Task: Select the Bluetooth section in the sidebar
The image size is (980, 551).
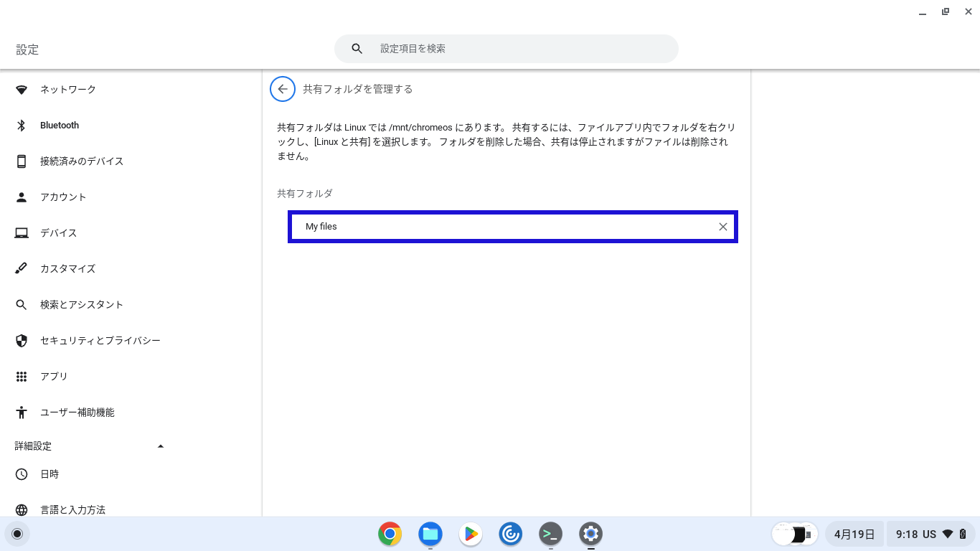Action: (x=59, y=125)
